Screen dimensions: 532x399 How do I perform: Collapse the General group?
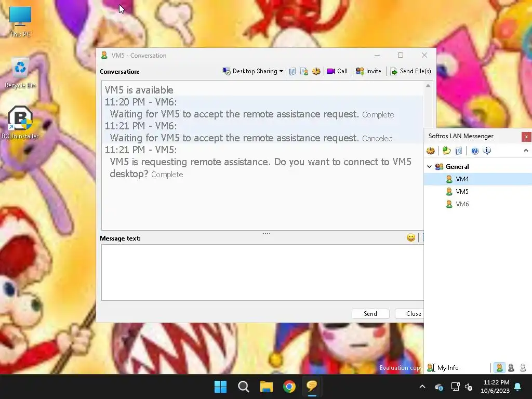tap(429, 167)
